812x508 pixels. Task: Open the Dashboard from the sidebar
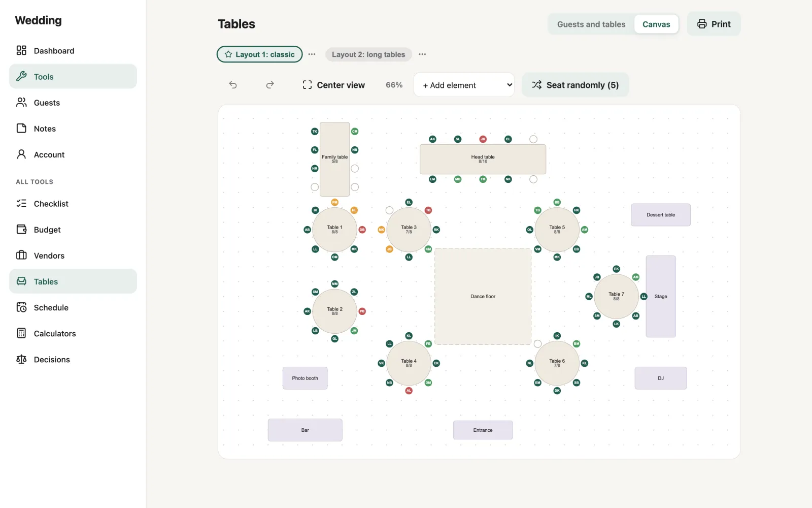point(73,51)
